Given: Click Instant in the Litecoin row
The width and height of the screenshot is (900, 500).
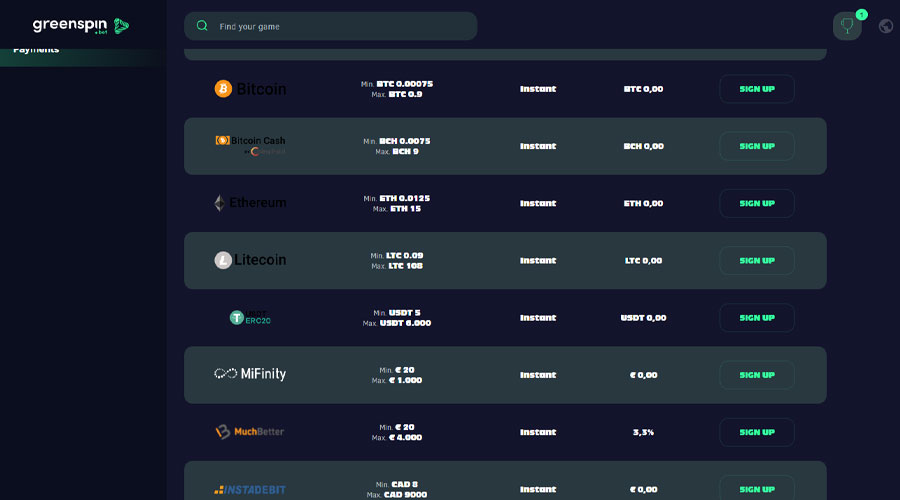Looking at the screenshot, I should 538,261.
